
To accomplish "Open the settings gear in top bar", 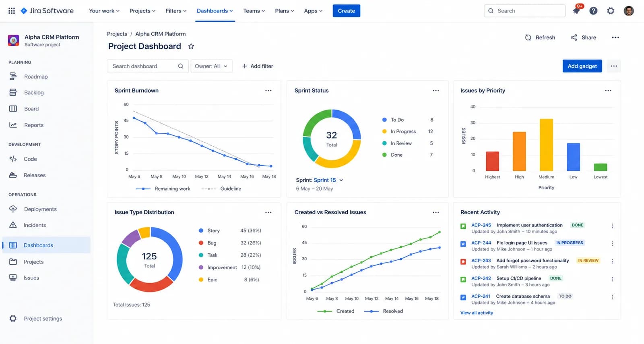I will (611, 11).
